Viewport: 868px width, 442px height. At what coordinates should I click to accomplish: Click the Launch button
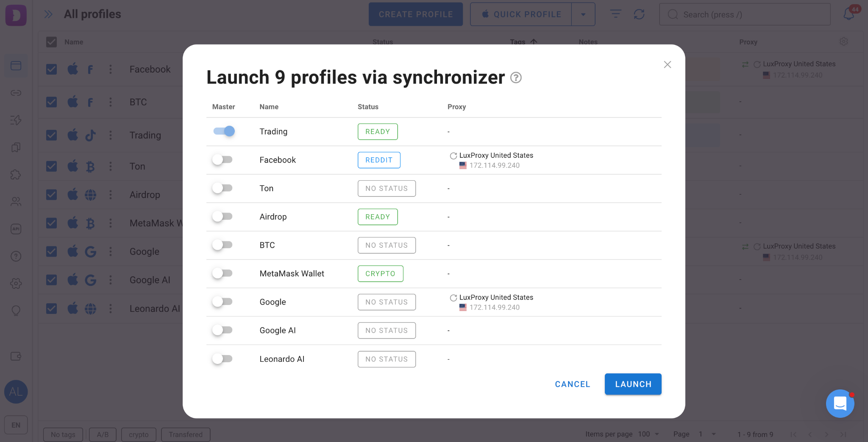[x=633, y=384]
